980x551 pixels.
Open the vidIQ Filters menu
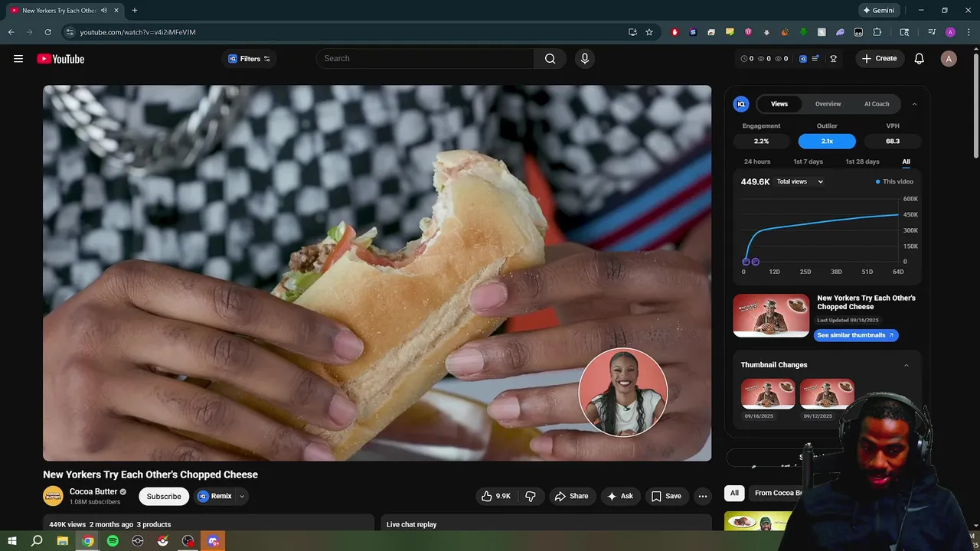[x=250, y=59]
